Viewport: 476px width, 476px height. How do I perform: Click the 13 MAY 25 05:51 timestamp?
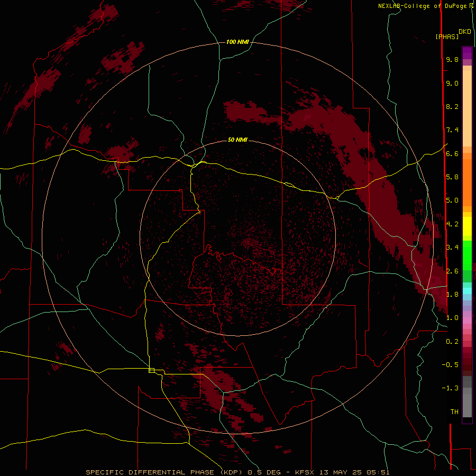tap(354, 472)
